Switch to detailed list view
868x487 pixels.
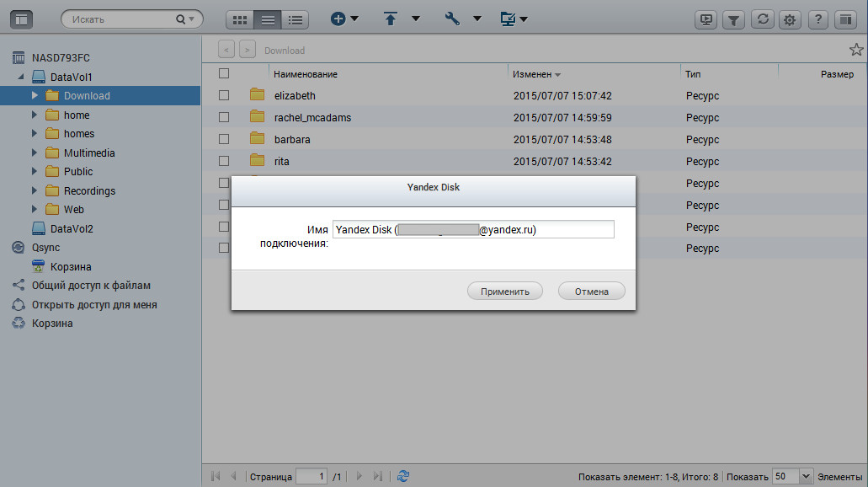click(296, 20)
